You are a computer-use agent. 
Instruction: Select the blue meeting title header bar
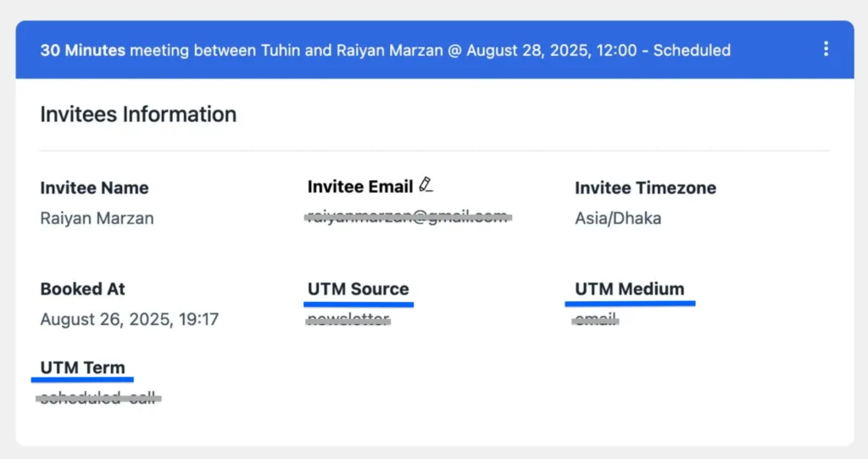click(435, 50)
